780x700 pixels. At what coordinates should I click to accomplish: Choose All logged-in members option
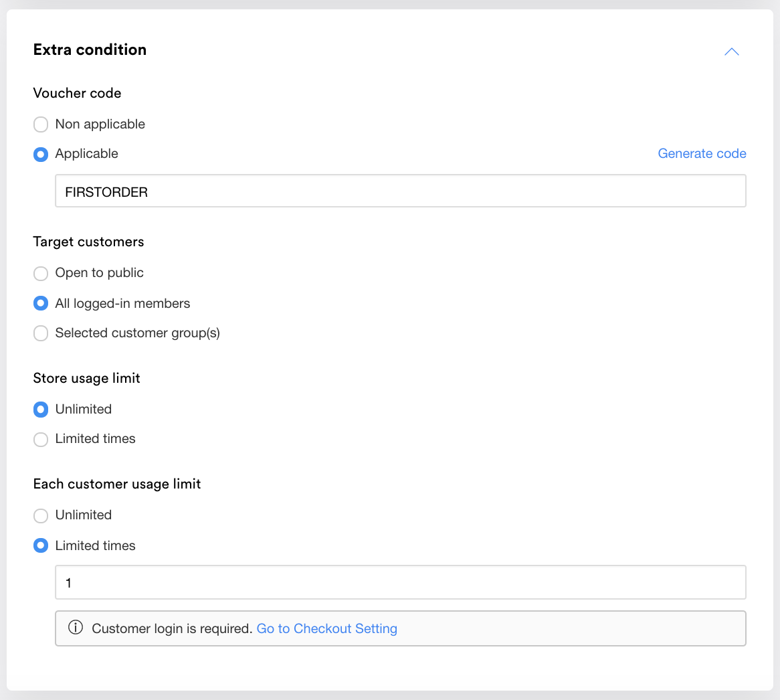(x=41, y=303)
